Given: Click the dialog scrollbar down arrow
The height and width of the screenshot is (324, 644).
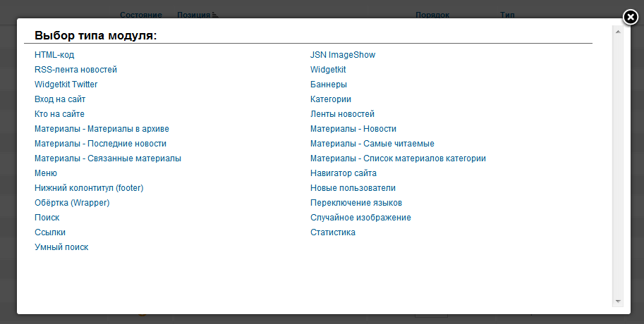Looking at the screenshot, I should [x=618, y=301].
